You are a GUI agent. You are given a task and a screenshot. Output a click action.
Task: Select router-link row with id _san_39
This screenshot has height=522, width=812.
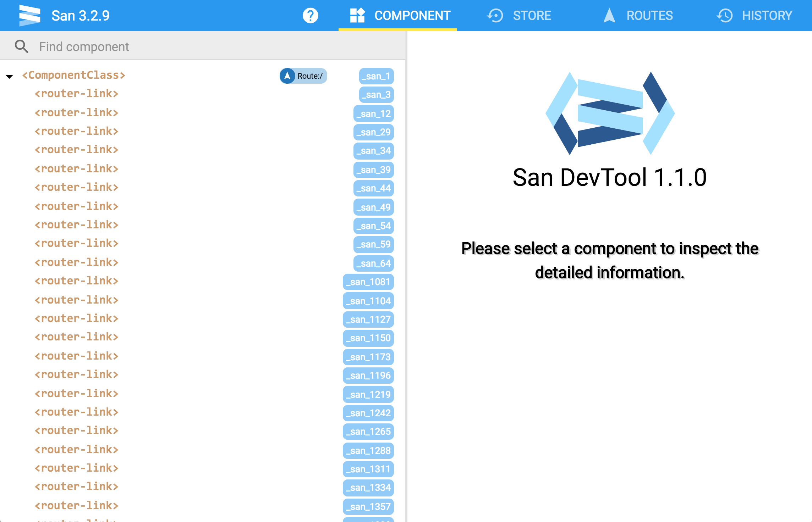[202, 169]
